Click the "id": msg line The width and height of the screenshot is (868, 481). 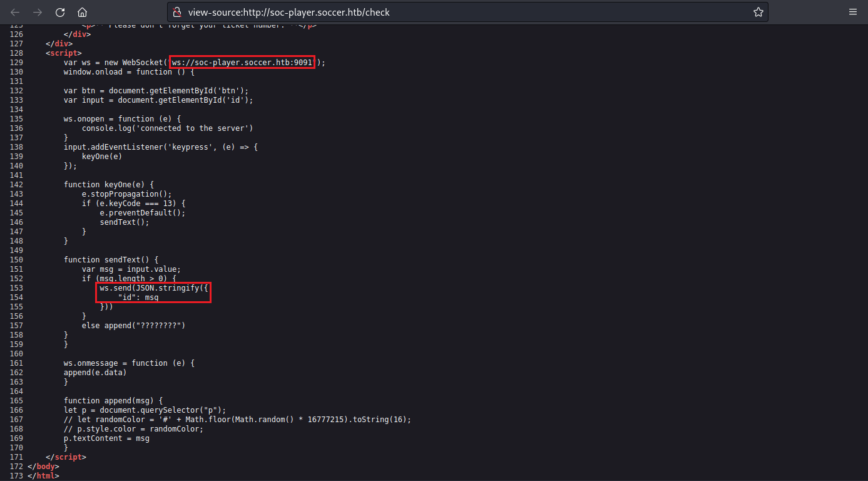(138, 297)
